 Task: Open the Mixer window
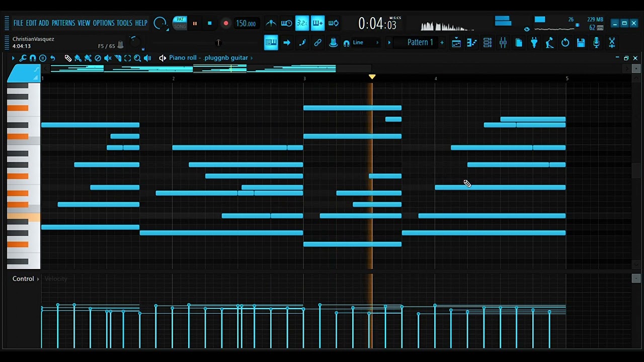pos(503,43)
